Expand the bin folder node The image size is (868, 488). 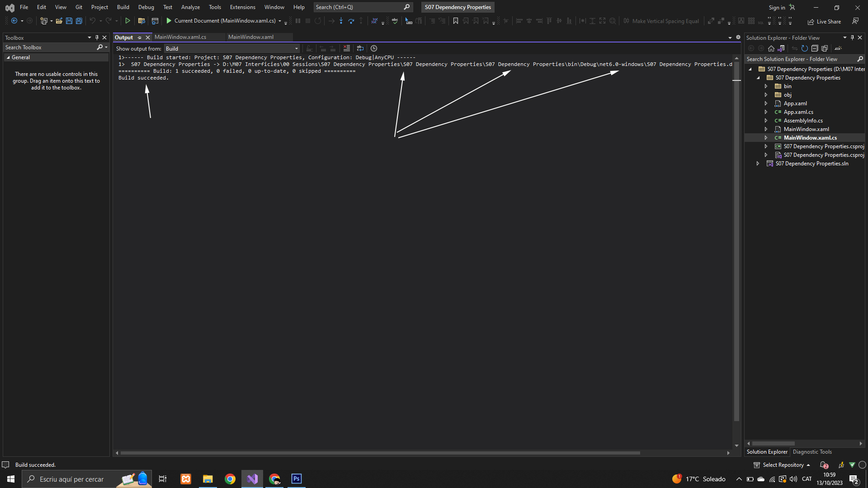point(766,86)
